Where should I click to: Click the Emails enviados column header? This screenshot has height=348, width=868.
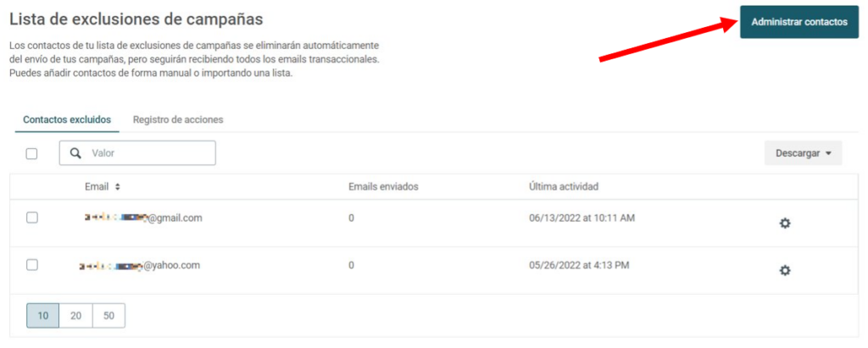pos(383,187)
